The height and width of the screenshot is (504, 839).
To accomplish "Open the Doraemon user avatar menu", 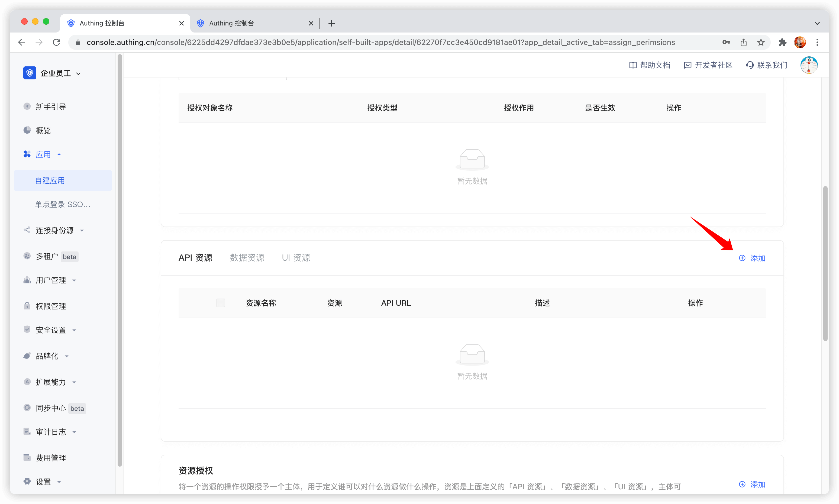I will 809,65.
